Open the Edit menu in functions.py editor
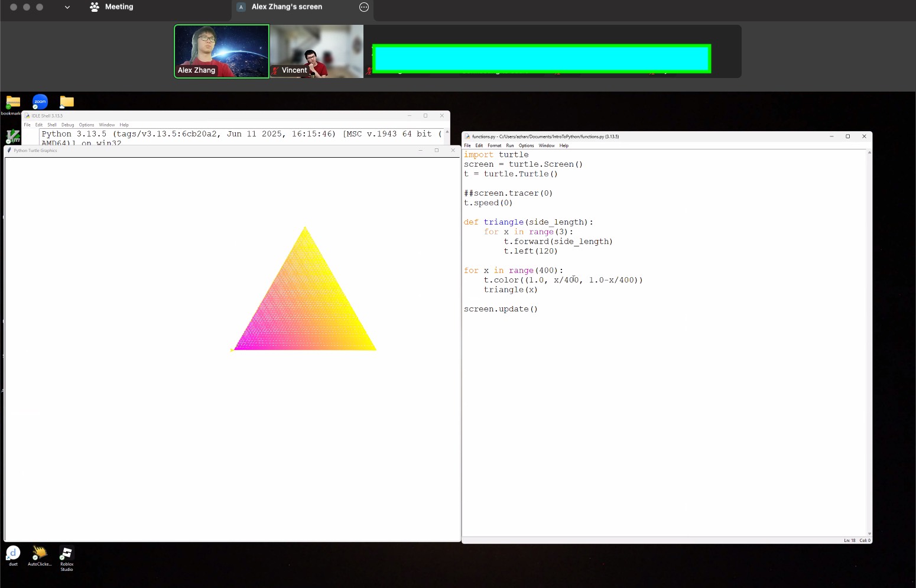Image resolution: width=916 pixels, height=588 pixels. [479, 145]
